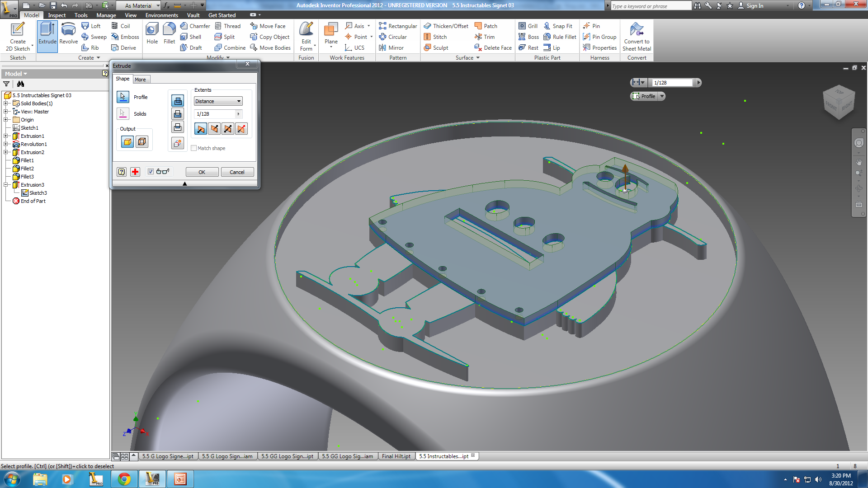Click mini-toolbar Profile button
The width and height of the screenshot is (868, 488).
coord(644,96)
